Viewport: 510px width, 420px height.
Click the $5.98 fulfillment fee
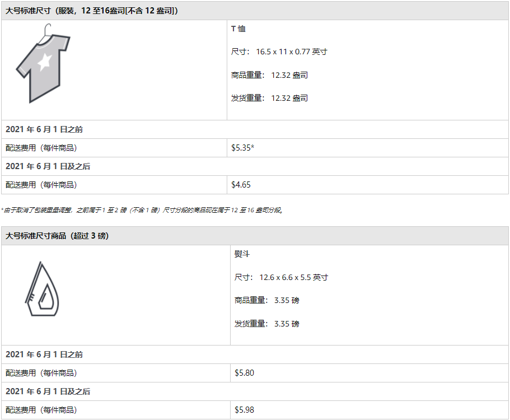(x=244, y=409)
